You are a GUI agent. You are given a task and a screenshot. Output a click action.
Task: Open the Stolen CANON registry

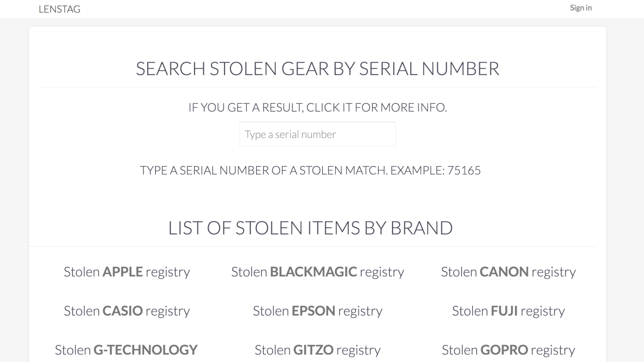(x=508, y=272)
